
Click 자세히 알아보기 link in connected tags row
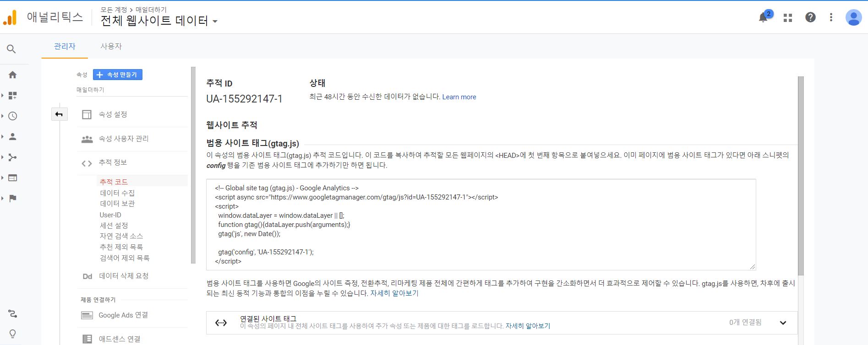click(528, 326)
